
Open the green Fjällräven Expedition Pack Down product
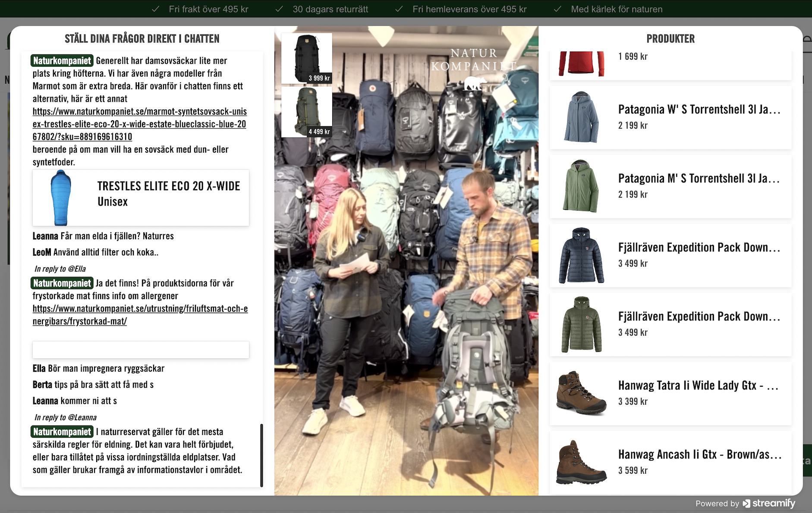[x=670, y=324]
